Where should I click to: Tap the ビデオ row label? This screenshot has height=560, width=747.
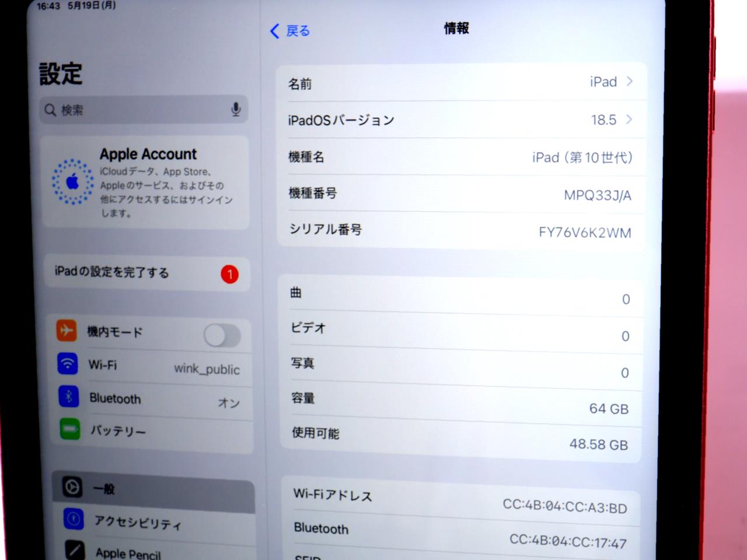308,328
